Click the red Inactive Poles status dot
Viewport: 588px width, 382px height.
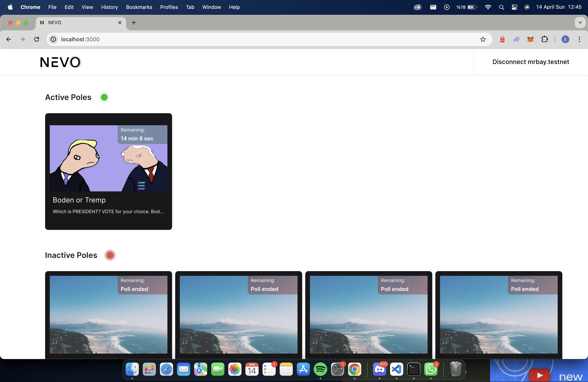pos(110,255)
